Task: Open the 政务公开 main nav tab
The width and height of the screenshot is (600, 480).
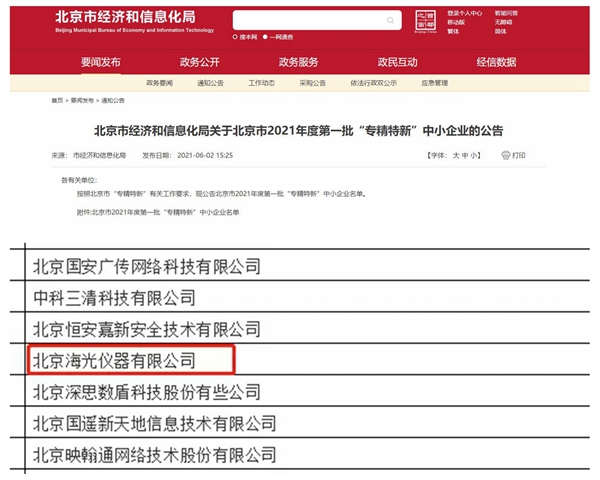Action: 200,62
